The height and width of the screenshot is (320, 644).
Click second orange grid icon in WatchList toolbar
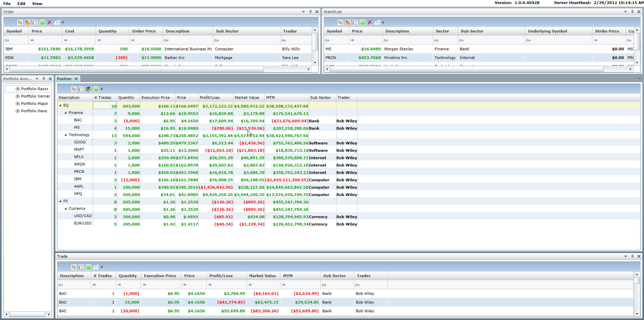348,22
